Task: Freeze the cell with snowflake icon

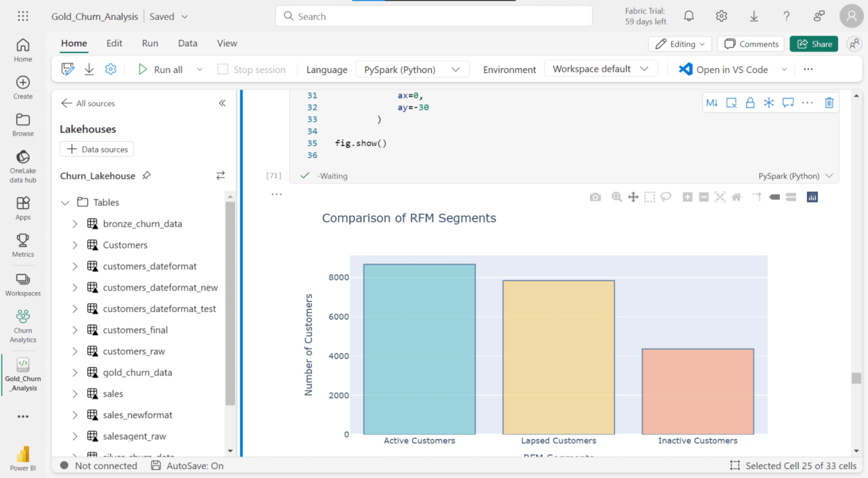Action: [x=769, y=103]
